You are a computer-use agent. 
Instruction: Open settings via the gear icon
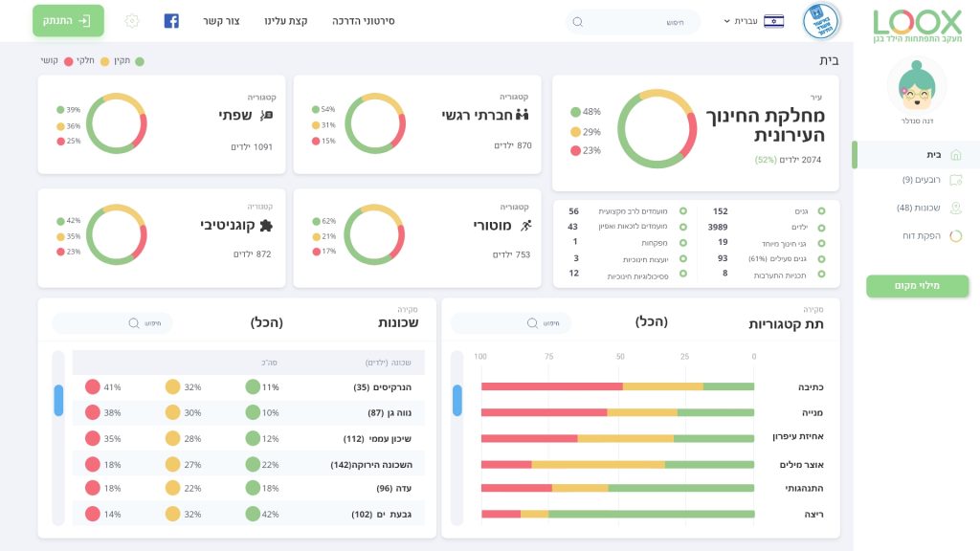click(132, 21)
